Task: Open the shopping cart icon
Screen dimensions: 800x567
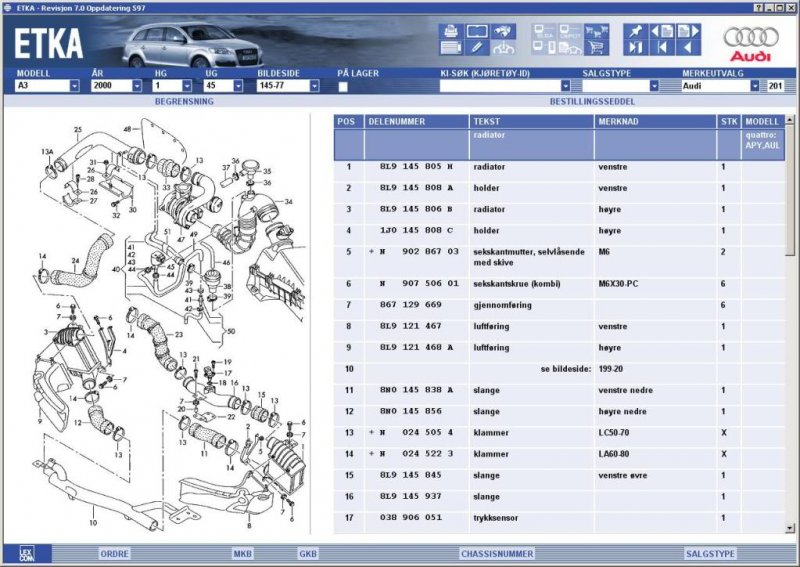Action: (x=596, y=47)
